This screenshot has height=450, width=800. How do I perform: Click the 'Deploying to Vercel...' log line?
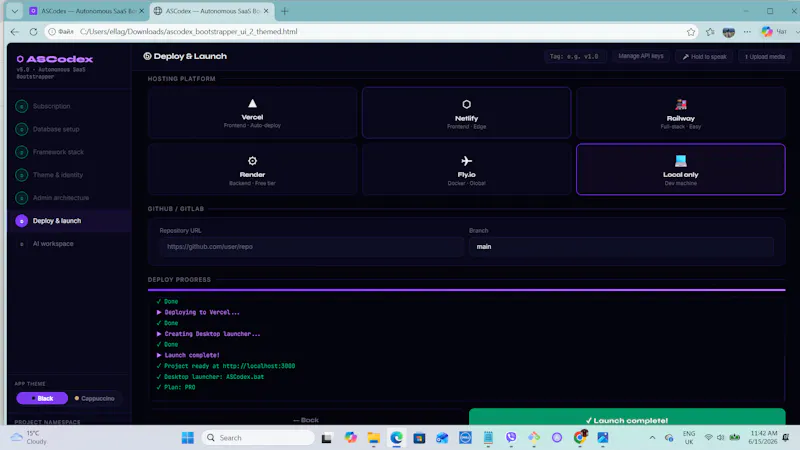point(198,312)
